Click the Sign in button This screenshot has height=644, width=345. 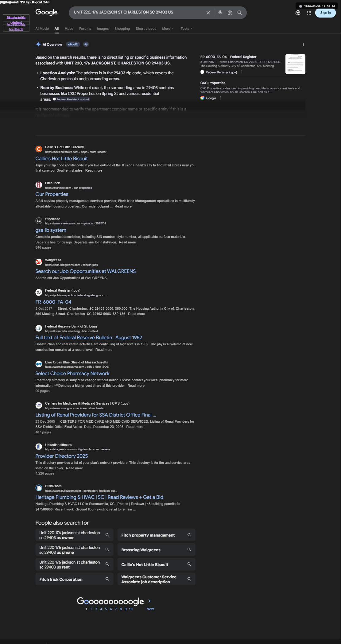[325, 13]
